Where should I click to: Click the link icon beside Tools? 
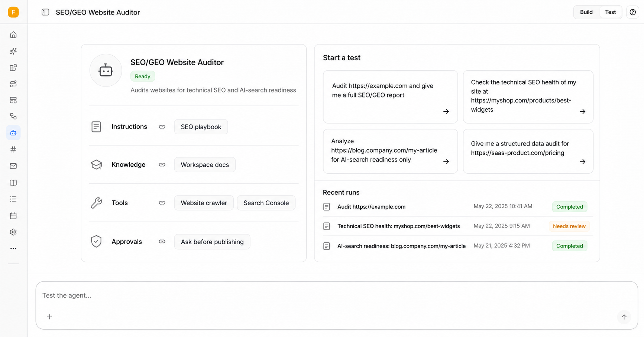[x=162, y=203]
